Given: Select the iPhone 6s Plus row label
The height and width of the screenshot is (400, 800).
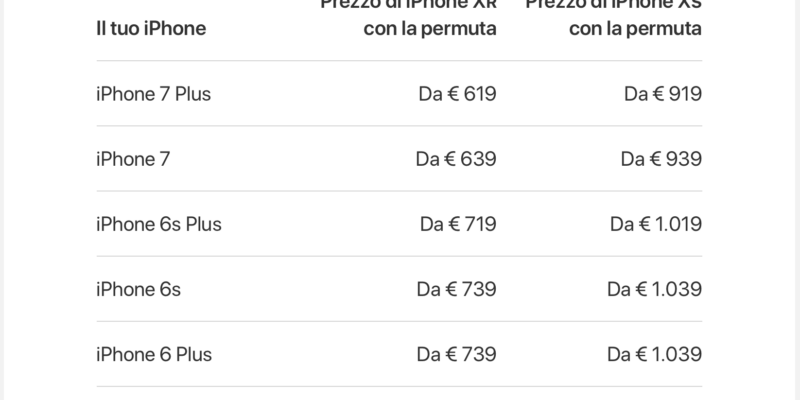Looking at the screenshot, I should [x=159, y=224].
